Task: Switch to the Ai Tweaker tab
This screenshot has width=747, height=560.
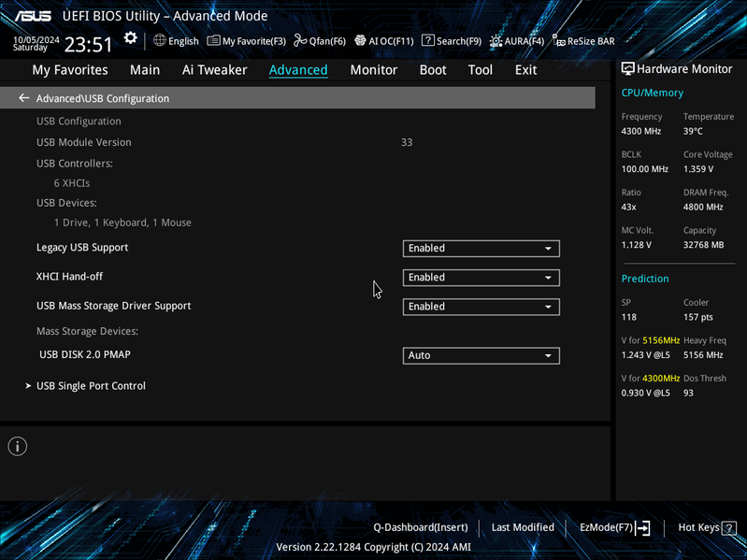Action: coord(214,70)
